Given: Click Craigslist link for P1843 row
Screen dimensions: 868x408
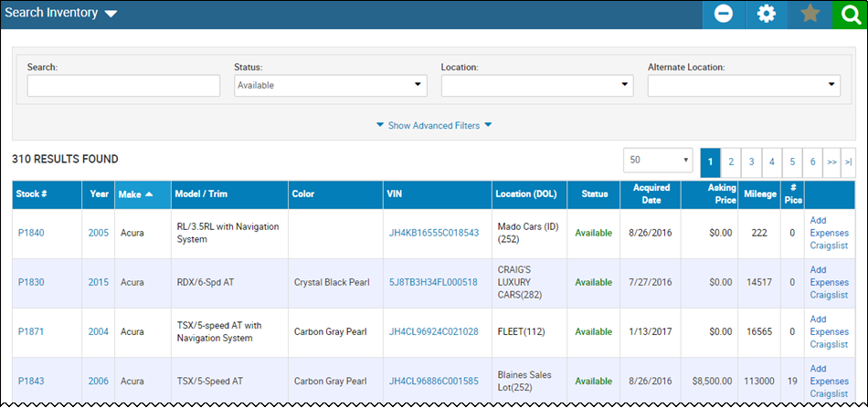Looking at the screenshot, I should click(x=829, y=393).
